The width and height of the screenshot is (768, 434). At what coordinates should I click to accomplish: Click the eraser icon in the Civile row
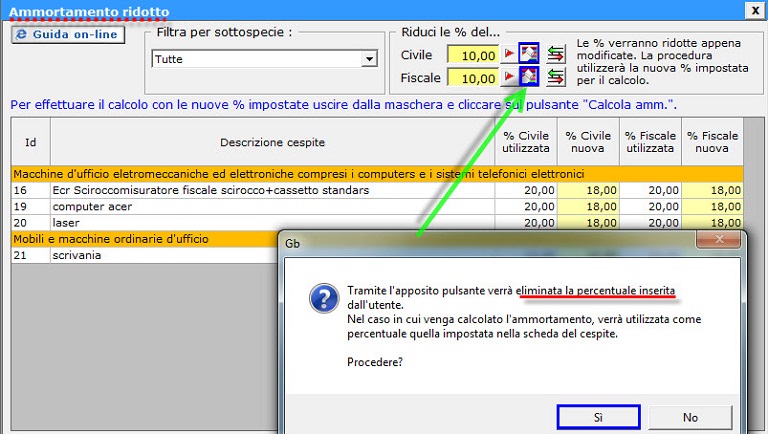tap(529, 54)
